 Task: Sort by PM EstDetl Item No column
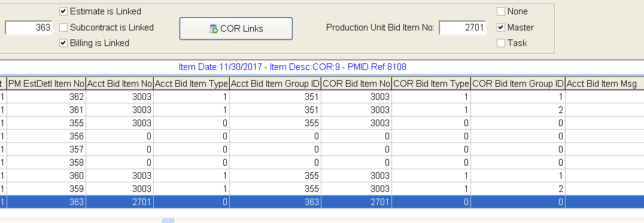[x=47, y=84]
